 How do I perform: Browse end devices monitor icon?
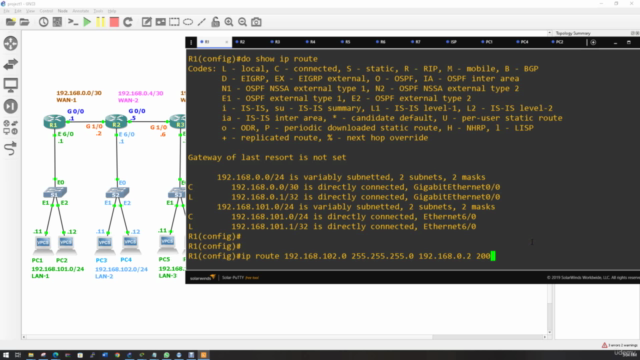click(x=11, y=85)
